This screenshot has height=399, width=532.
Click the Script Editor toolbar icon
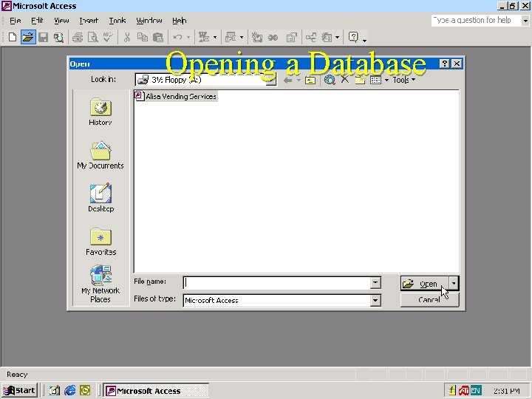point(273,37)
